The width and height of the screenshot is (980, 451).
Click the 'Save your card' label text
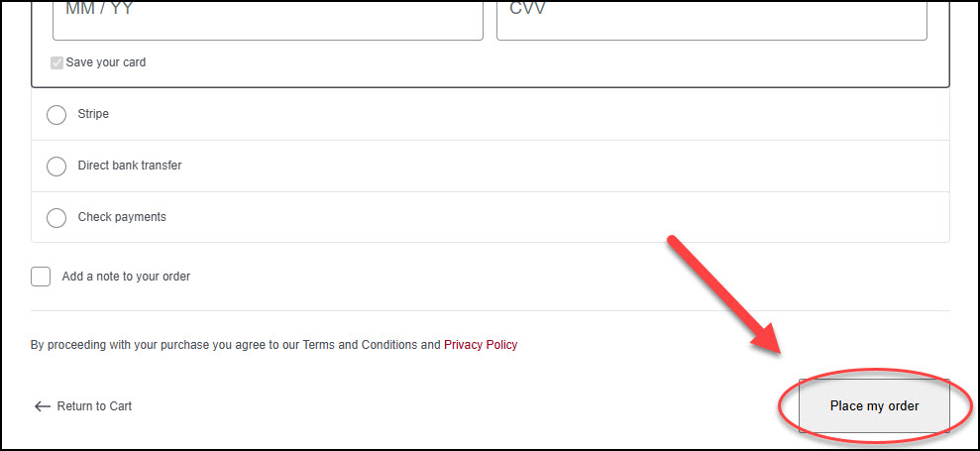[x=106, y=62]
